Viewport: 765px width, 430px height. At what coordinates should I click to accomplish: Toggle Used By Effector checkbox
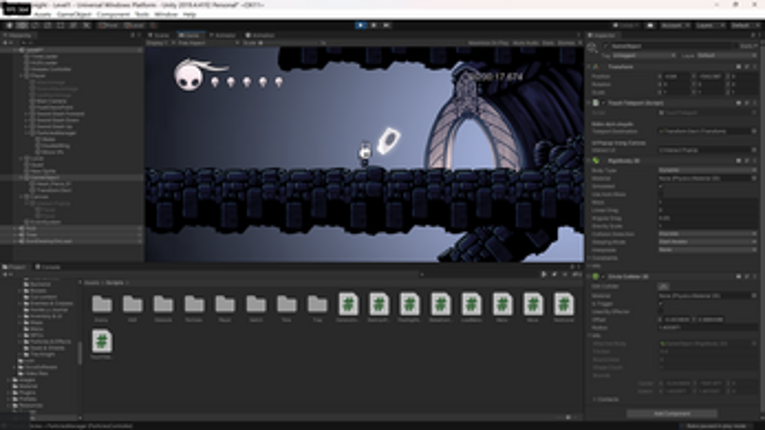(661, 311)
